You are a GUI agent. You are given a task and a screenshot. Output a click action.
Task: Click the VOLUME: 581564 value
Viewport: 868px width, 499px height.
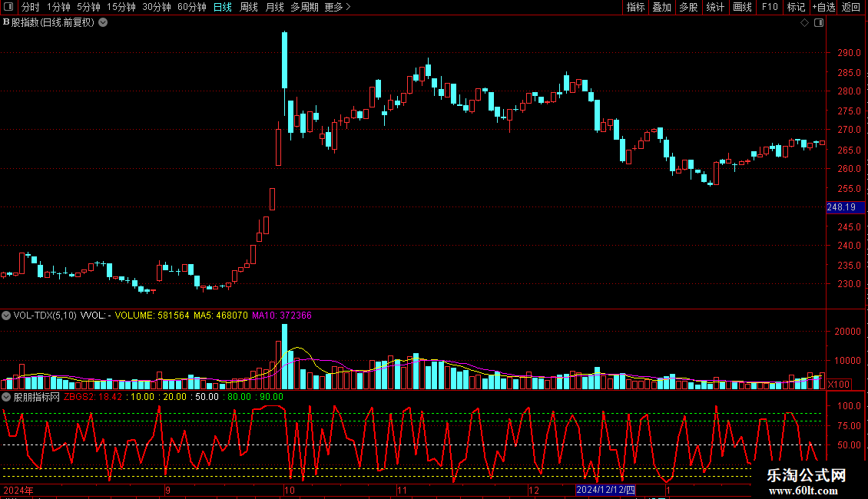click(x=151, y=316)
